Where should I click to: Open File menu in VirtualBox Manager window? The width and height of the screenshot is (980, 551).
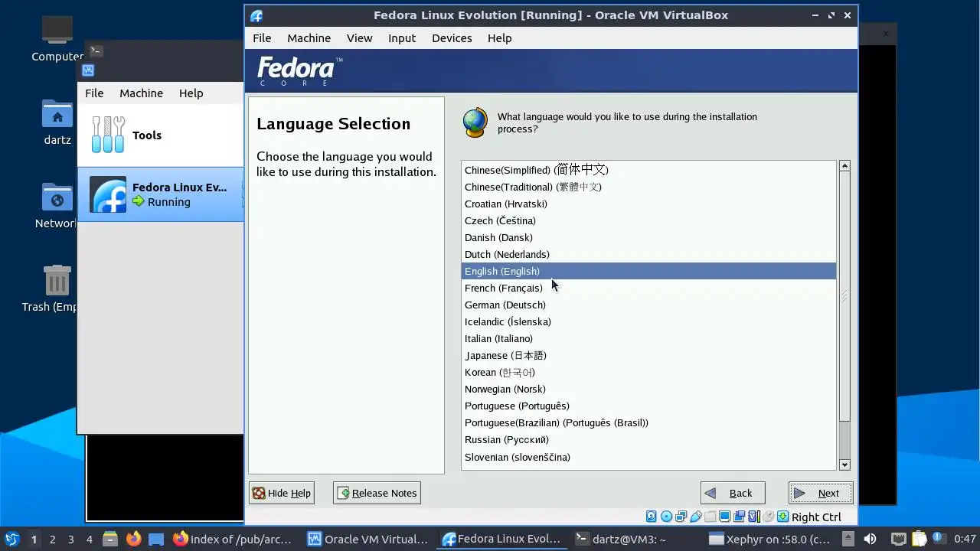(x=94, y=93)
